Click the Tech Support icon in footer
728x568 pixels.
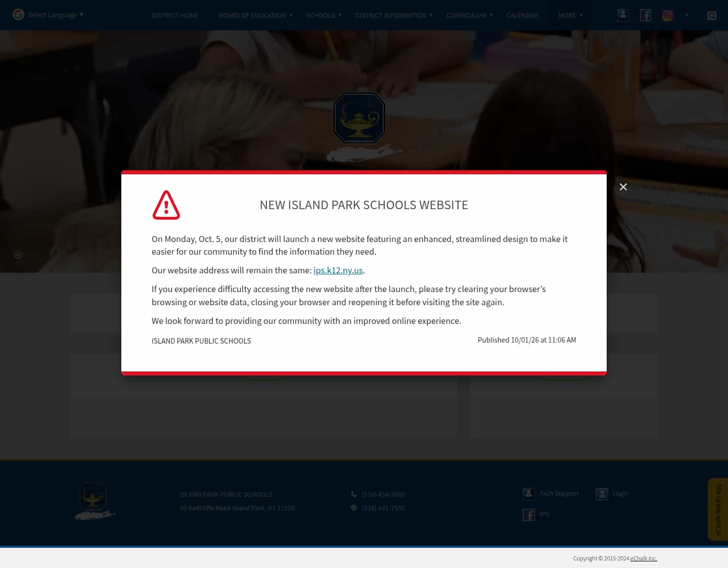[x=529, y=494]
